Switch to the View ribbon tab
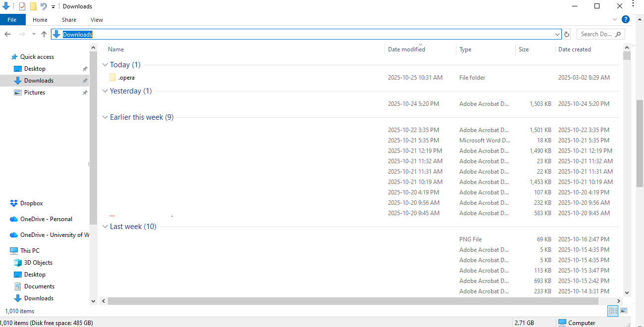This screenshot has height=327, width=644. tap(97, 19)
